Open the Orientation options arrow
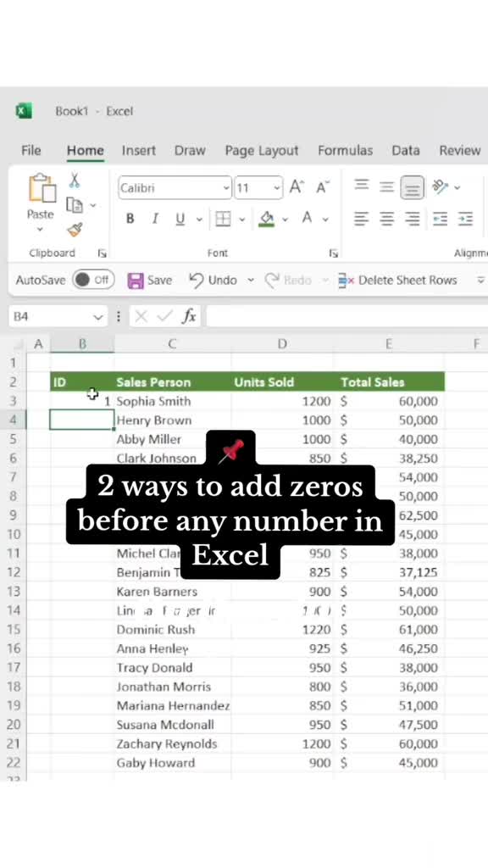 pyautogui.click(x=457, y=187)
